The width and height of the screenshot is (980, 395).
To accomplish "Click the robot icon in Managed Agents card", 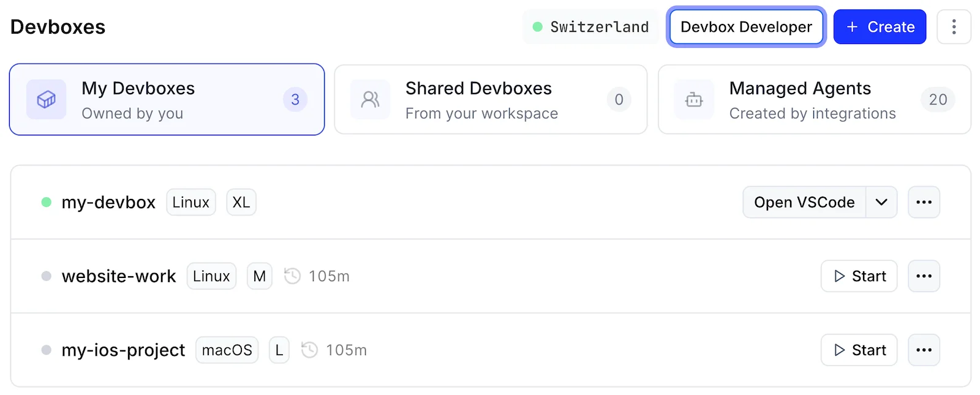I will (694, 99).
